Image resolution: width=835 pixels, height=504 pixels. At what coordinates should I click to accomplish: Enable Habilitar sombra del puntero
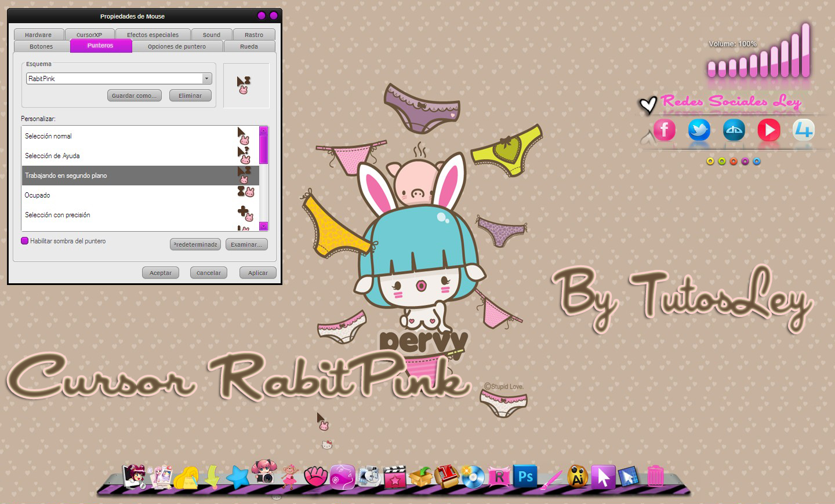[x=24, y=241]
